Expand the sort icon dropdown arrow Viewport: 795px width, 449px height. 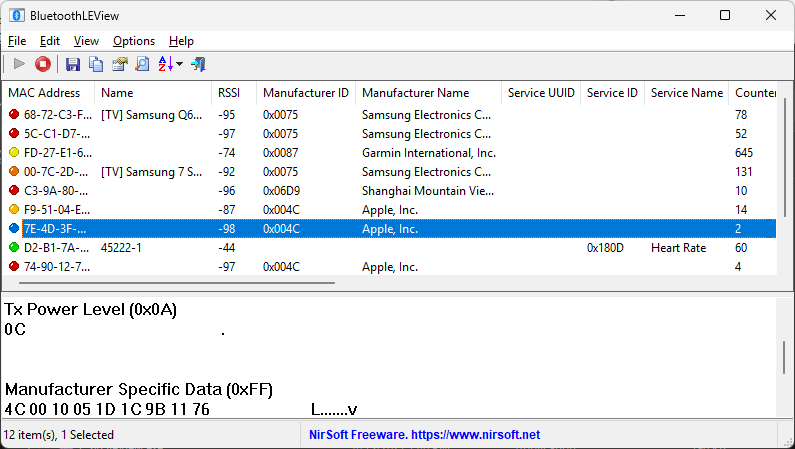(x=180, y=64)
